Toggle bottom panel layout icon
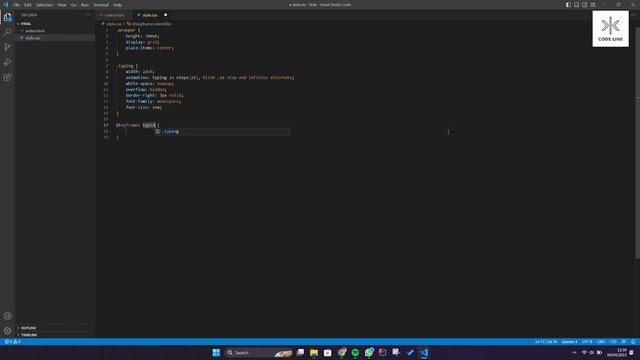Image resolution: width=640 pixels, height=360 pixels. click(x=576, y=4)
